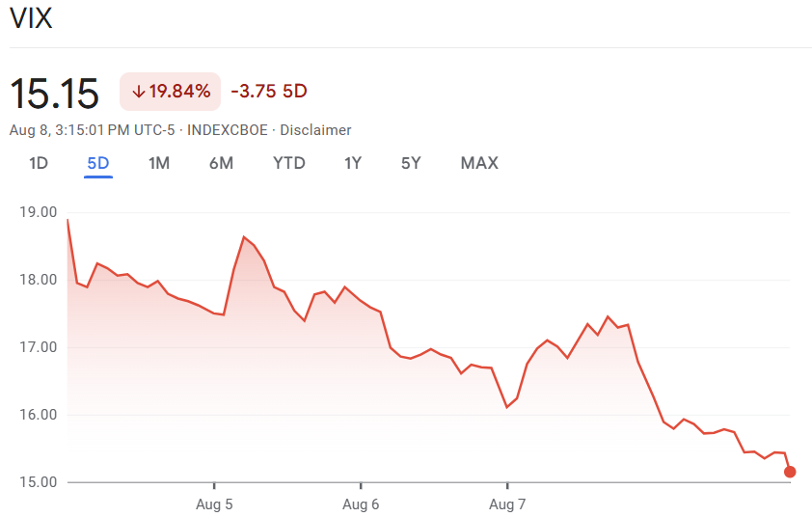This screenshot has width=812, height=517.
Task: Click the INDEXCBOE exchange label
Action: tap(228, 130)
